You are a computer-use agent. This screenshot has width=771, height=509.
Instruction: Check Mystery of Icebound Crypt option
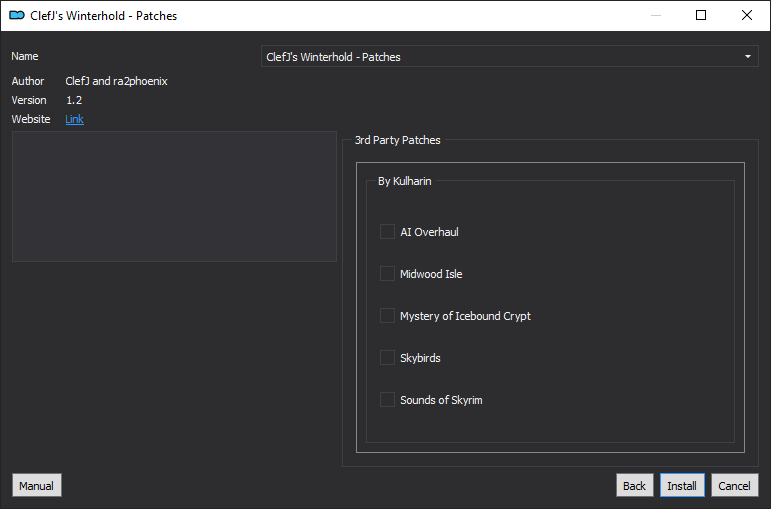(x=387, y=316)
